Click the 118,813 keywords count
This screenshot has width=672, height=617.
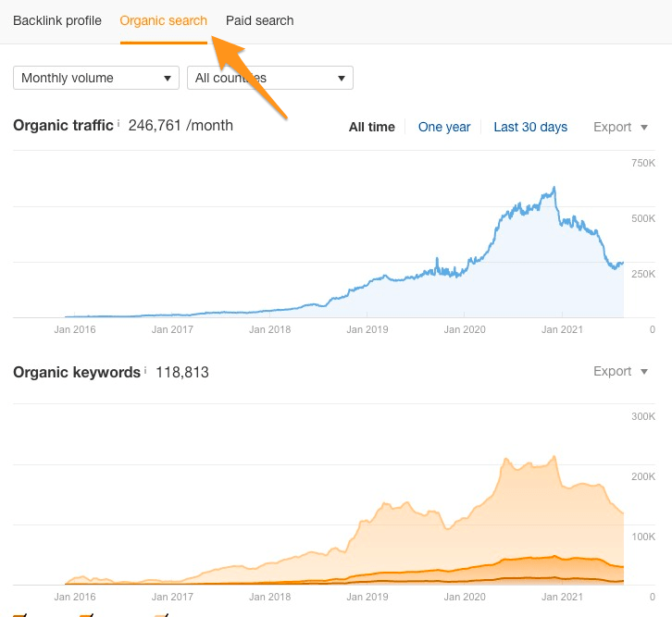[x=182, y=372]
